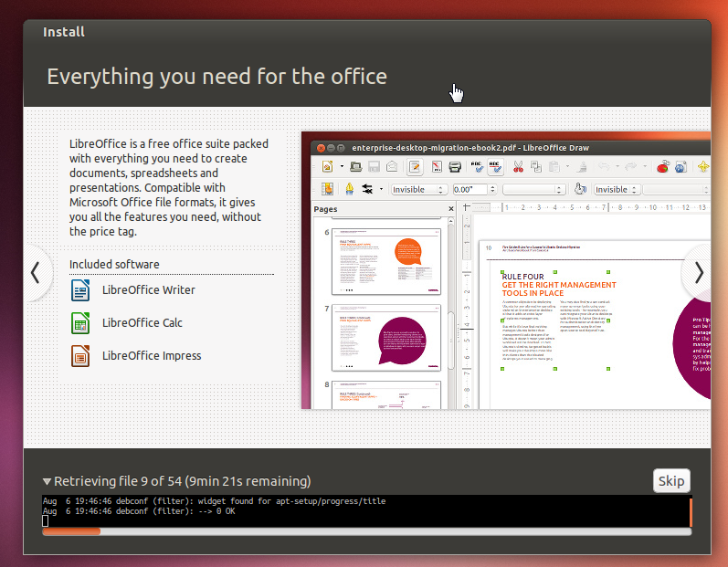The image size is (728, 567).
Task: Toggle the AutoSpellcheck icon
Action: [x=495, y=166]
